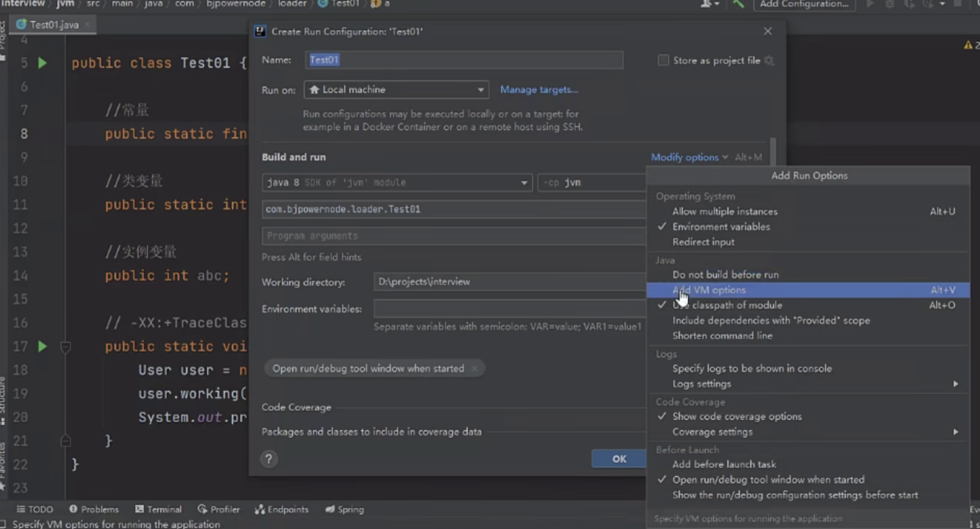Toggle Store as project file checkbox
980x529 pixels.
663,60
